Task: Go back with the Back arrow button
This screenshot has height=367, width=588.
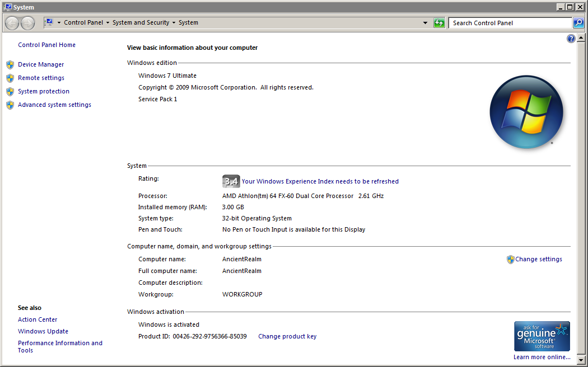Action: point(12,23)
